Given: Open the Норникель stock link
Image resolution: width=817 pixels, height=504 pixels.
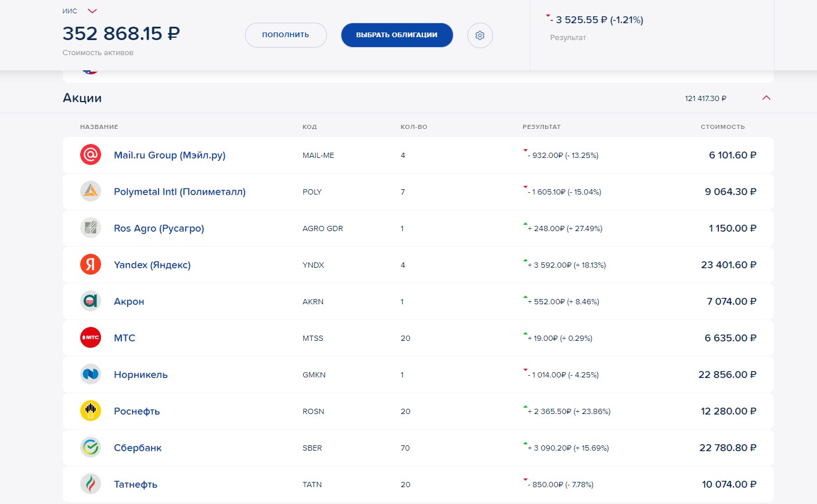Looking at the screenshot, I should [141, 375].
